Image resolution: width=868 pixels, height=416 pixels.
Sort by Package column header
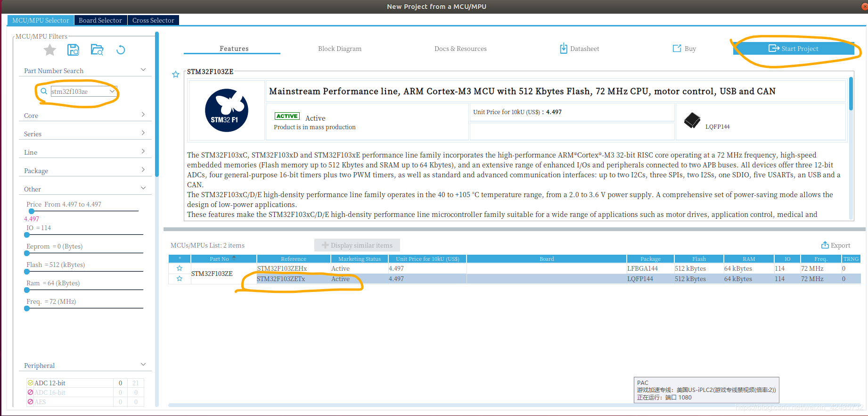point(650,259)
